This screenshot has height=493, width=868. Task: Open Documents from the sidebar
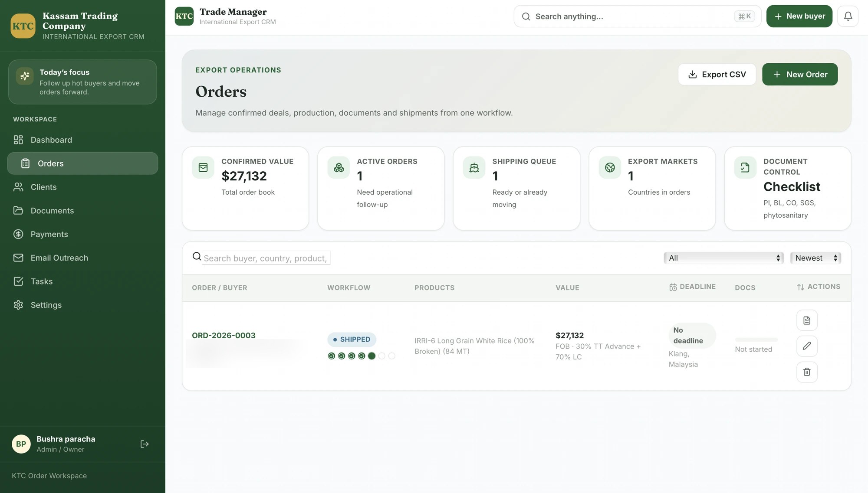pyautogui.click(x=82, y=211)
